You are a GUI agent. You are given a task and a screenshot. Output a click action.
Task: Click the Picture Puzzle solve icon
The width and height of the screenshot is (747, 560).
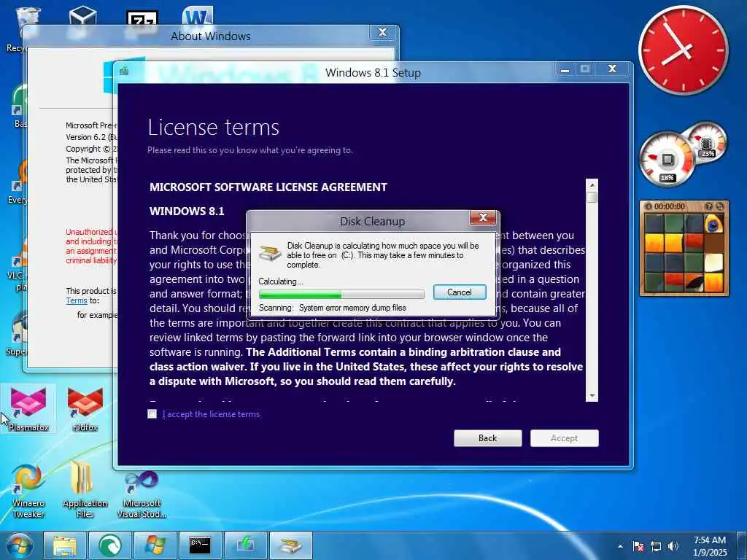coord(720,206)
